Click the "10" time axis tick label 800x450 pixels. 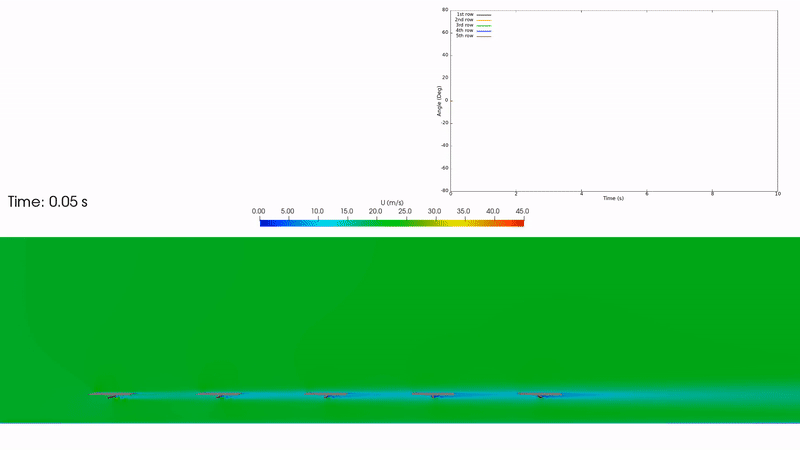click(778, 194)
